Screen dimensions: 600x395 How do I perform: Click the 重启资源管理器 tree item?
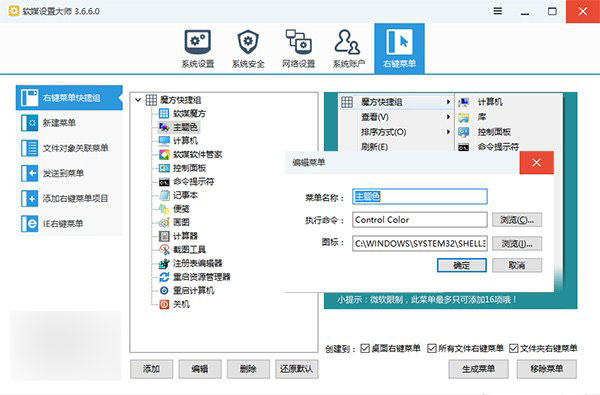195,277
